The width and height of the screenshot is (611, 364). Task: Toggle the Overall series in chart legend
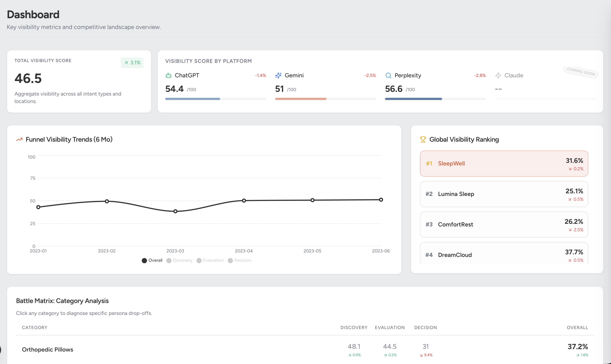click(x=152, y=260)
